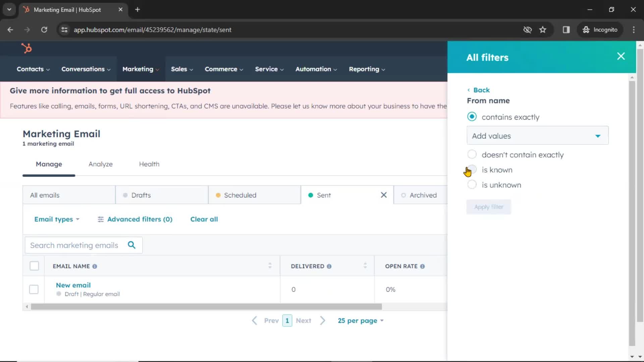Viewport: 644px width, 362px height.
Task: Open the EMAIL NAME info tooltip icon
Action: pos(95,266)
